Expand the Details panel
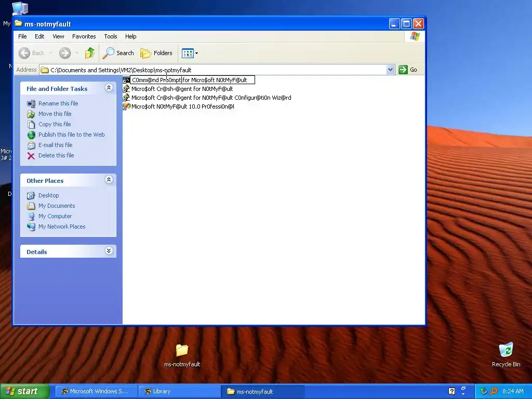The width and height of the screenshot is (532, 399). tap(109, 251)
